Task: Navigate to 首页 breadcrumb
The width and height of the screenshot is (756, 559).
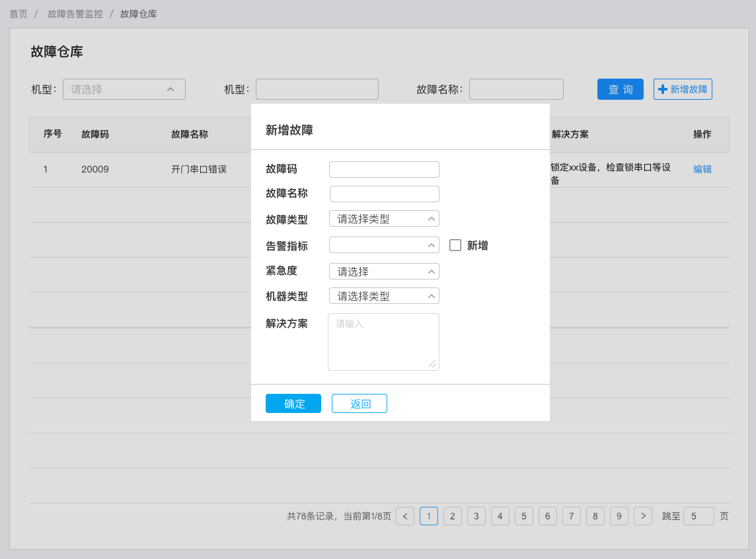Action: [19, 14]
